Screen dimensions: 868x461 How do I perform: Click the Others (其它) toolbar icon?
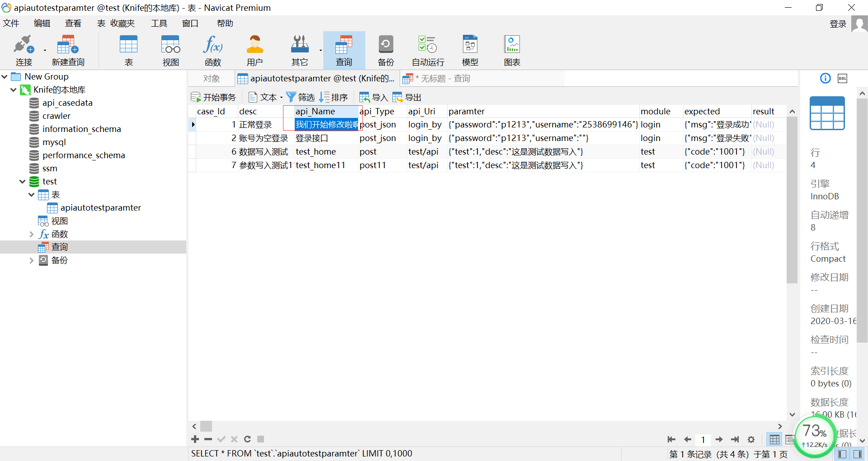point(299,50)
